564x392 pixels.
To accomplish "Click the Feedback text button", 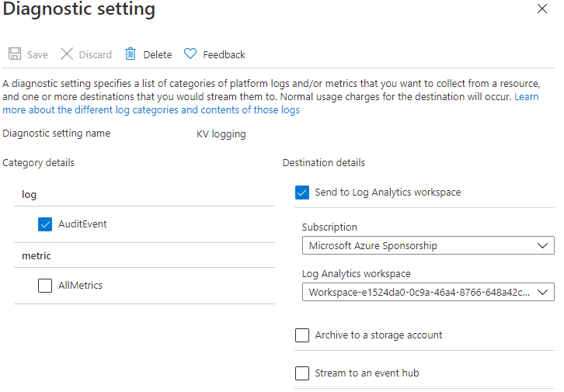I will tap(224, 55).
